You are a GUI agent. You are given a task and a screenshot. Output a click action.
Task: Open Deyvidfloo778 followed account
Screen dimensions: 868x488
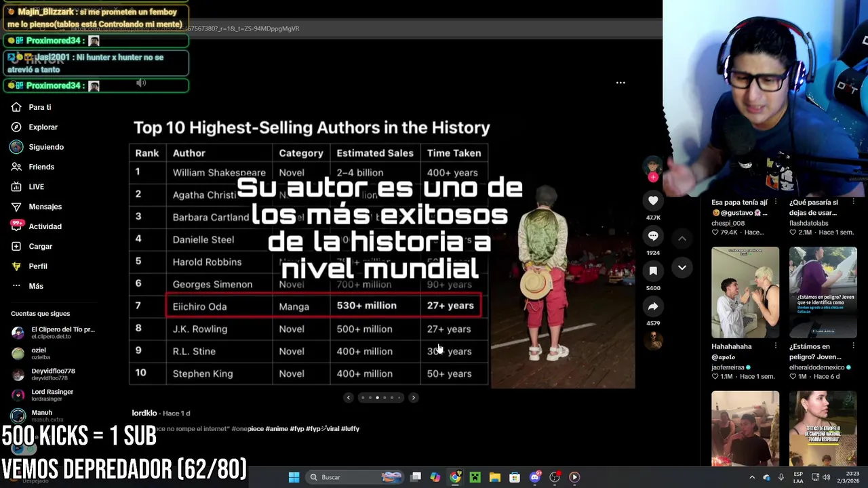point(43,374)
